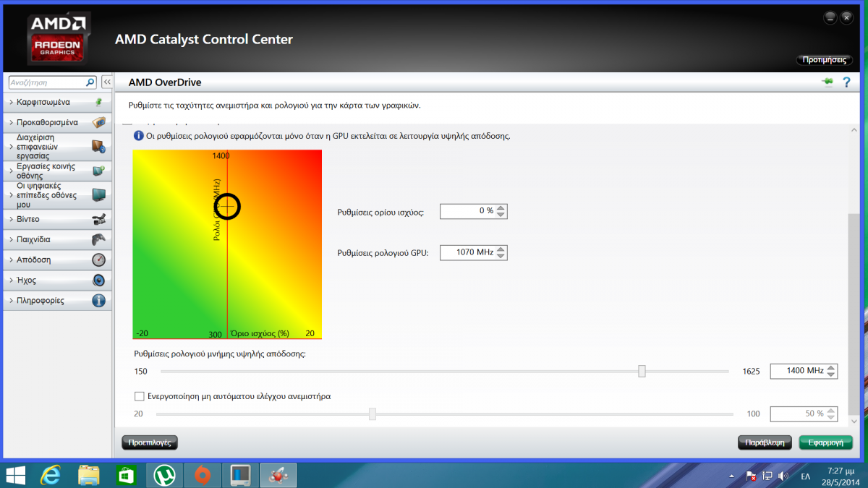Click the Προεπιλογές defaults button
This screenshot has width=868, height=488.
point(149,442)
